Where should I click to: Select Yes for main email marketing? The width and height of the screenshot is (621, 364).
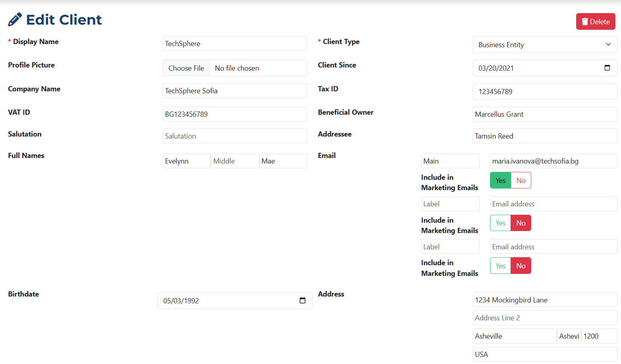coord(500,181)
